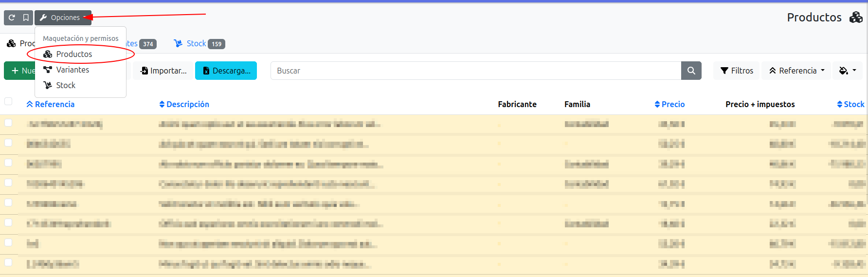Viewport: 868px width, 277px height.
Task: Click the Fabricante column header
Action: coord(517,104)
